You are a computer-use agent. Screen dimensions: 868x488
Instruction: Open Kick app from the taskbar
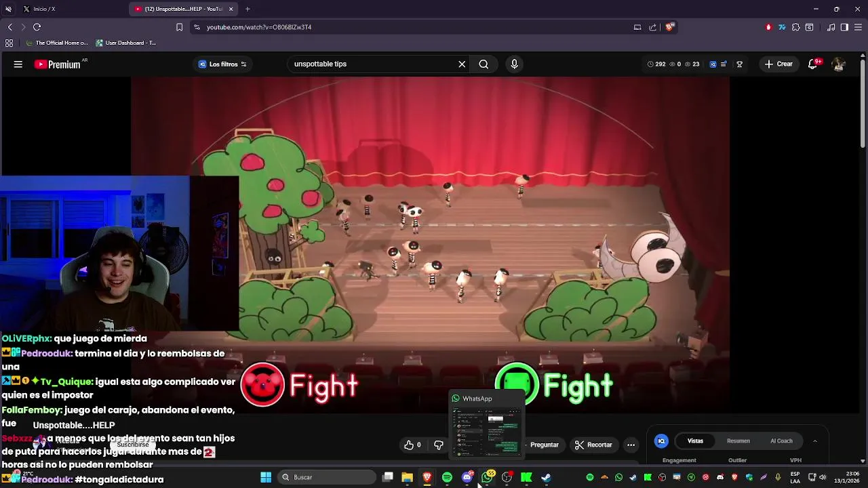click(x=526, y=478)
